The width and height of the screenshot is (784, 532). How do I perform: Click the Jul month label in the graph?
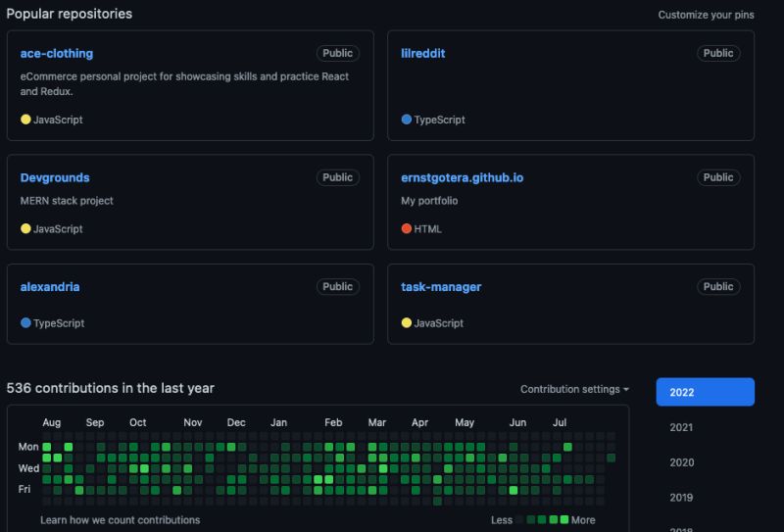point(560,422)
